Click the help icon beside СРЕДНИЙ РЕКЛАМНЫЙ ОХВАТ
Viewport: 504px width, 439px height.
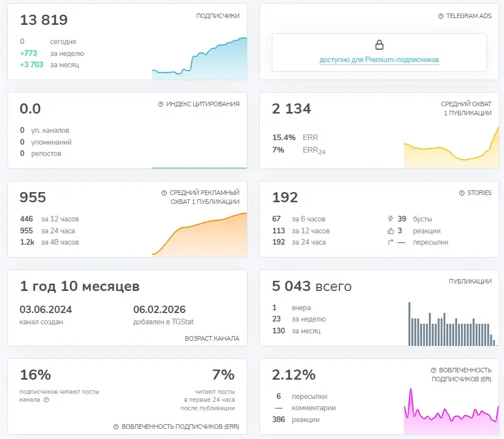tap(164, 193)
